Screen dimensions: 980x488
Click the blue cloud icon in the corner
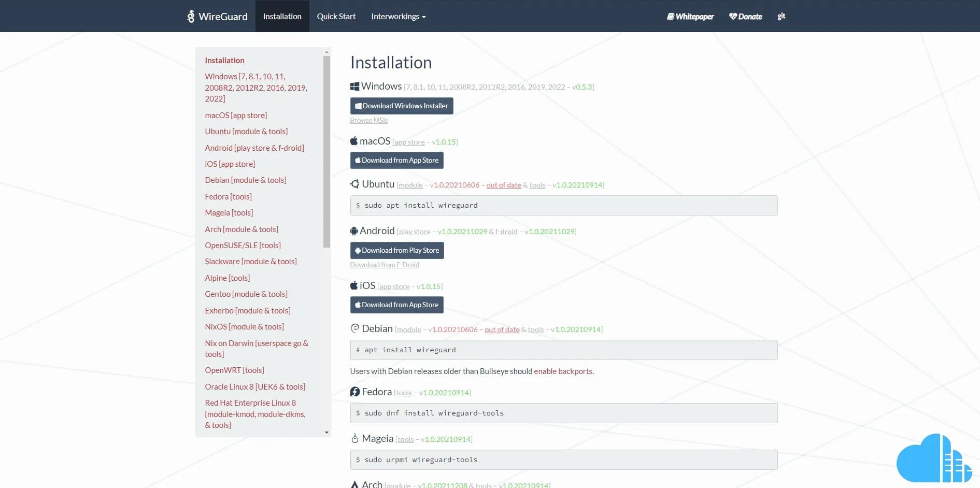pos(934,458)
